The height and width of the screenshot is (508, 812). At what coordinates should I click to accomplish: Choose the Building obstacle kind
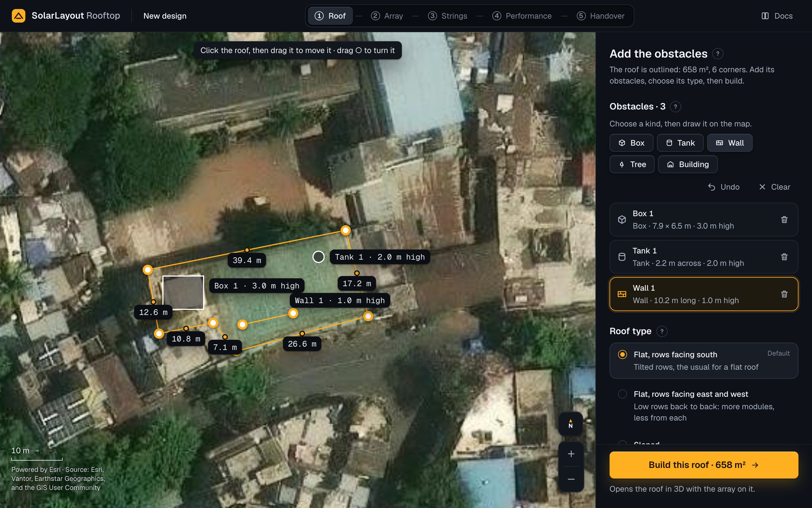pyautogui.click(x=688, y=164)
